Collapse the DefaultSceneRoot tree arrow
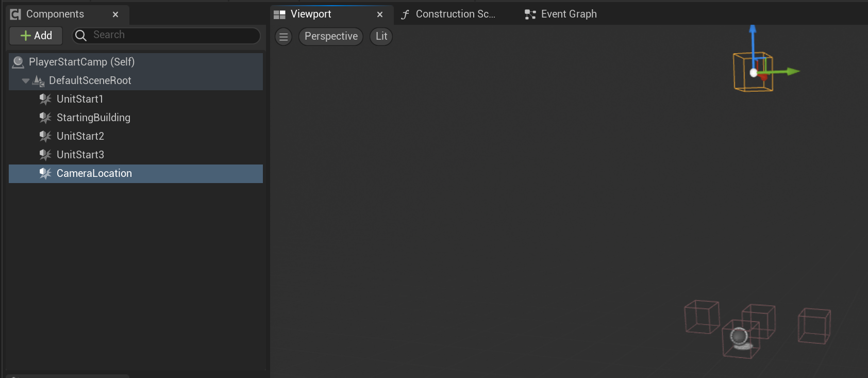 coord(25,81)
